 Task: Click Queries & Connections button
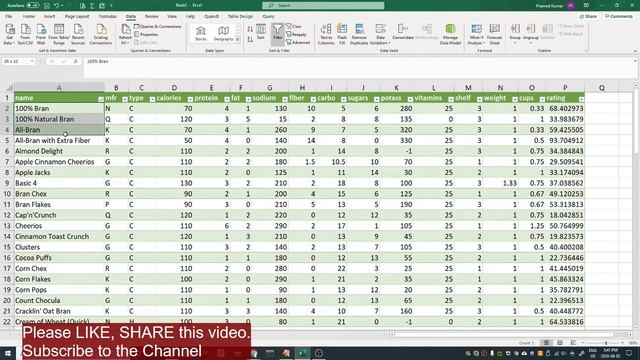158,27
